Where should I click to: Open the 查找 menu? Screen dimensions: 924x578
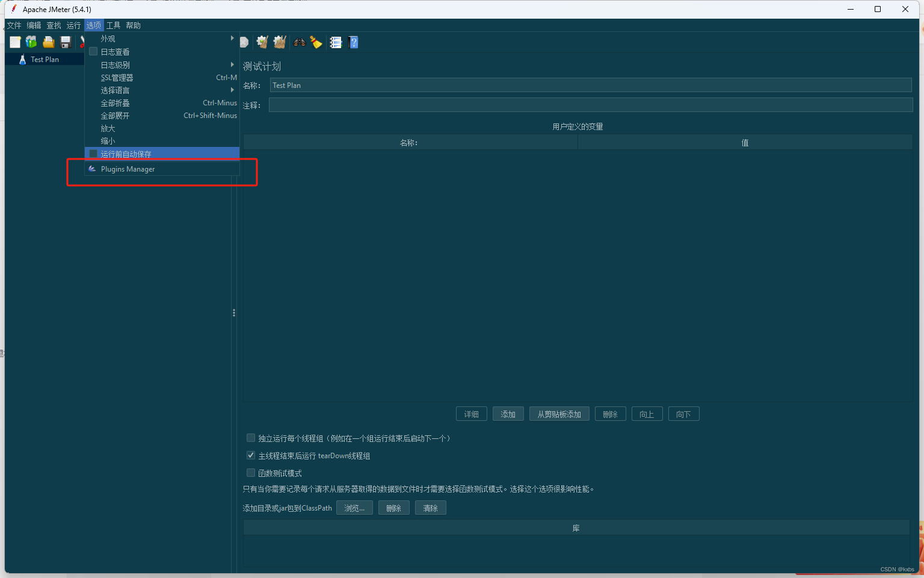coord(54,25)
